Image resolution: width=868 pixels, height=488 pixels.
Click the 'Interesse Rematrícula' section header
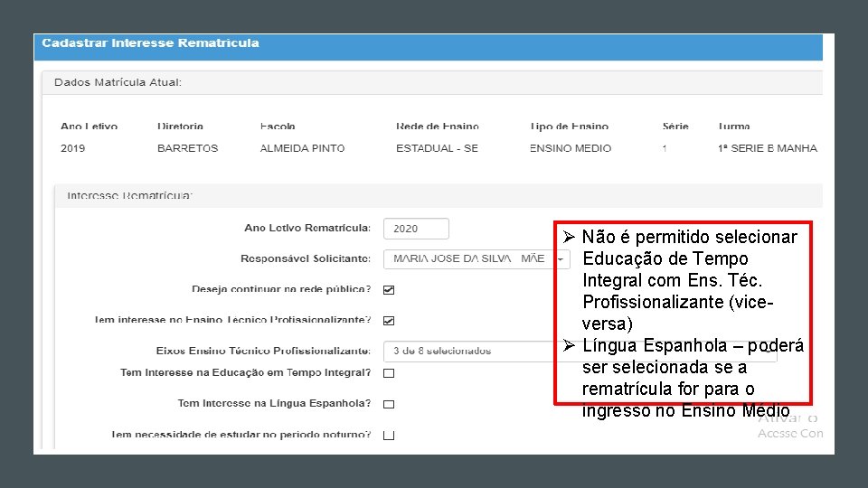[x=439, y=196]
